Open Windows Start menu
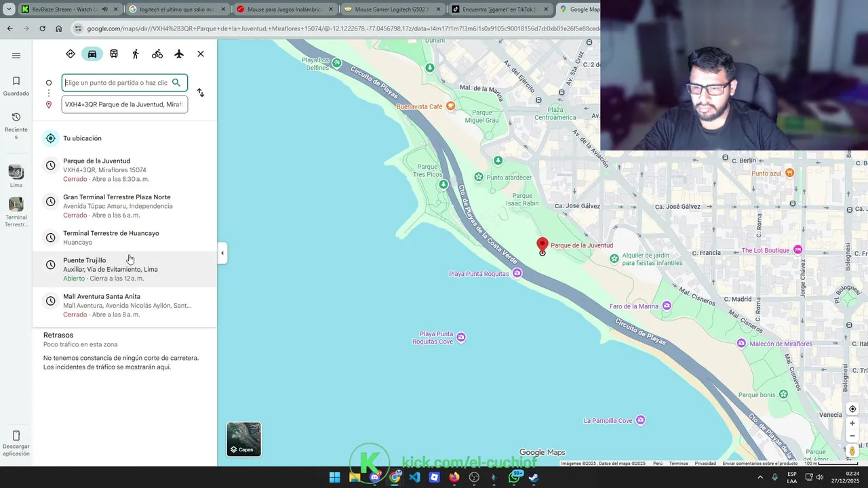The width and height of the screenshot is (868, 488). point(334,477)
